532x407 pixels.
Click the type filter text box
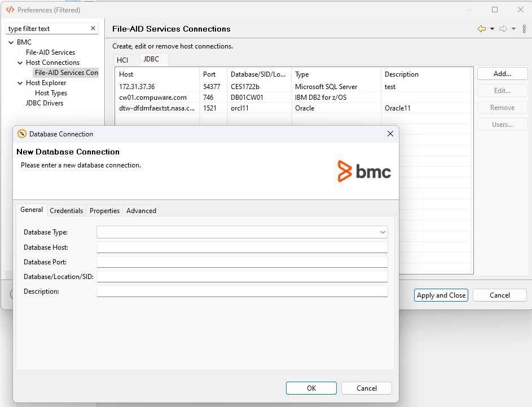tap(47, 29)
